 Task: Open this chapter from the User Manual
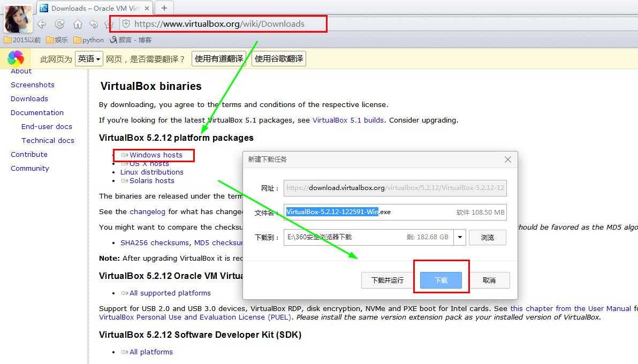[x=571, y=309]
